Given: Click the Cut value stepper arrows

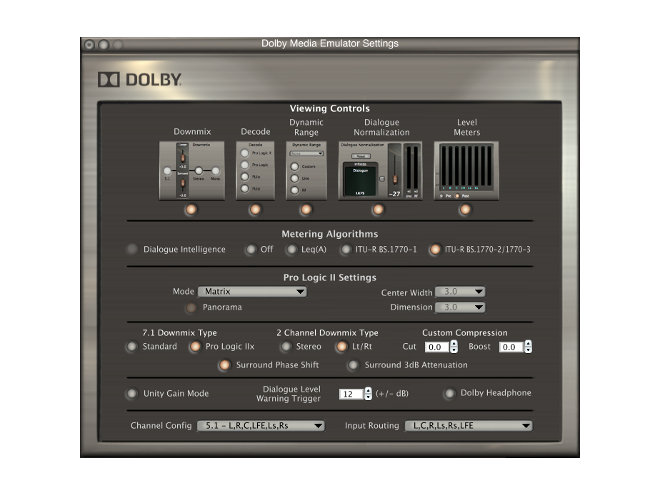Looking at the screenshot, I should (x=454, y=346).
